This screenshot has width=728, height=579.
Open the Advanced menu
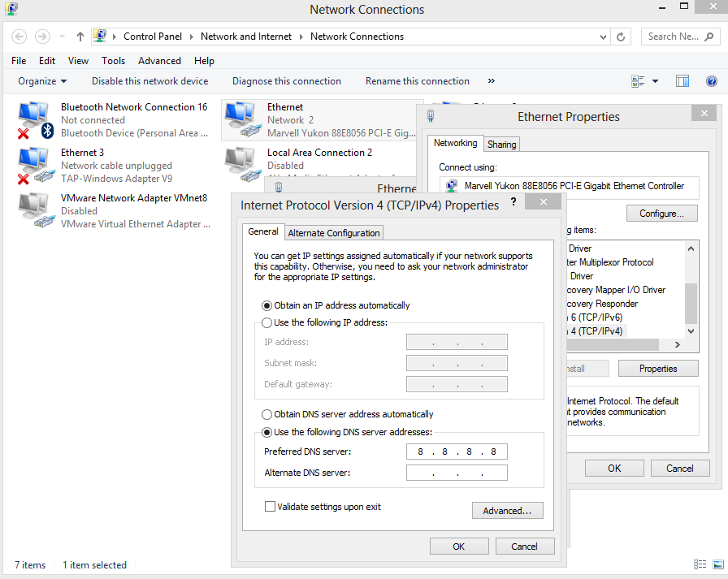[x=159, y=61]
